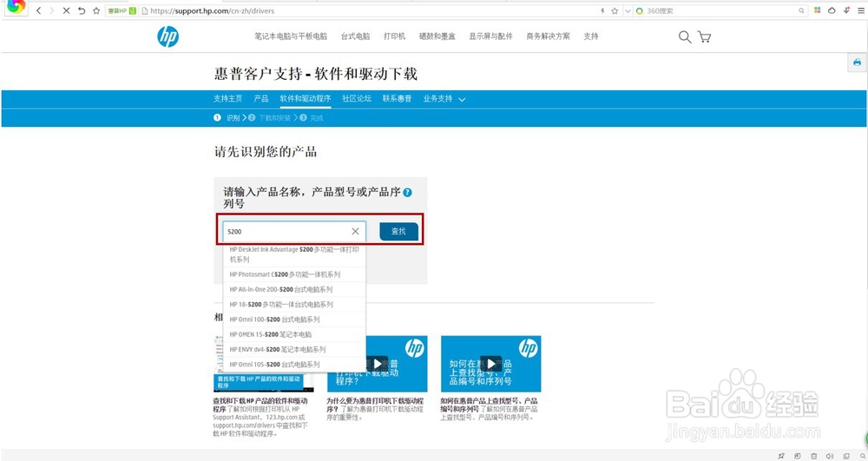Open address bar dropdown arrow
Screen dimensions: 868x461
coord(628,10)
